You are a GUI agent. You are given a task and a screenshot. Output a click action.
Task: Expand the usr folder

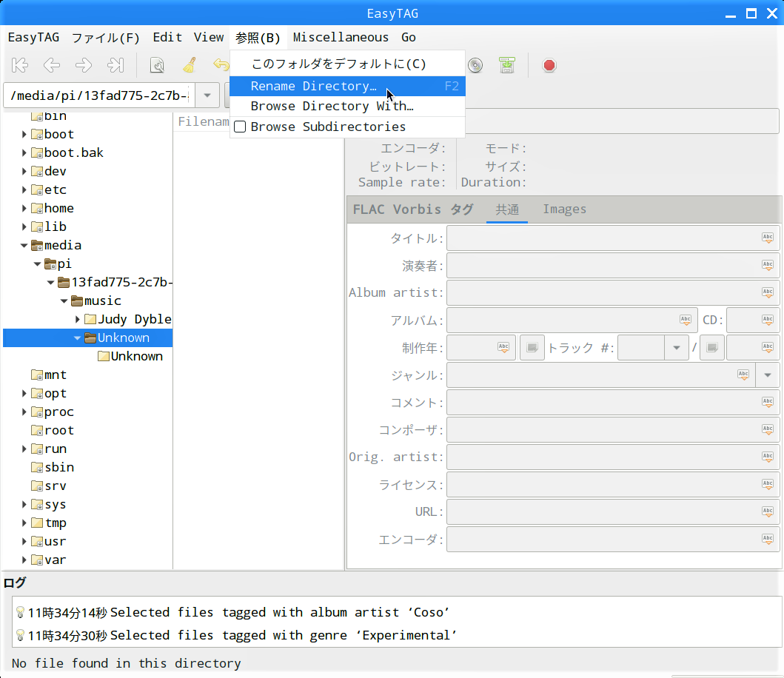pos(24,541)
